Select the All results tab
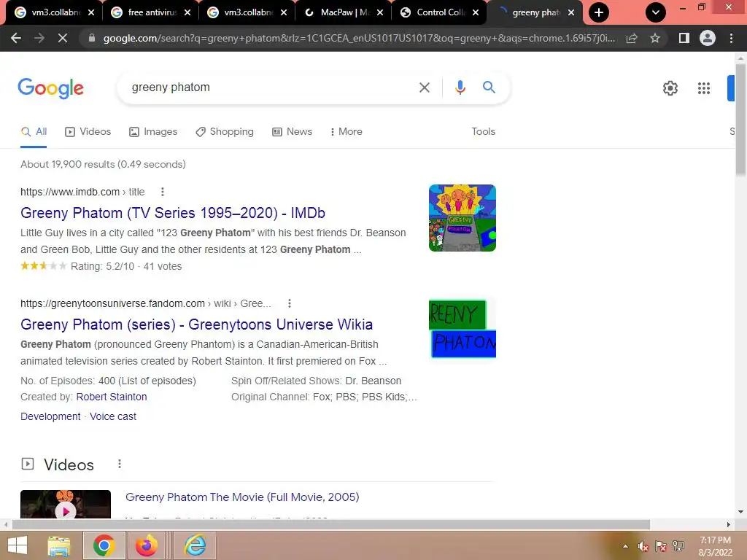The image size is (747, 560). (x=34, y=132)
